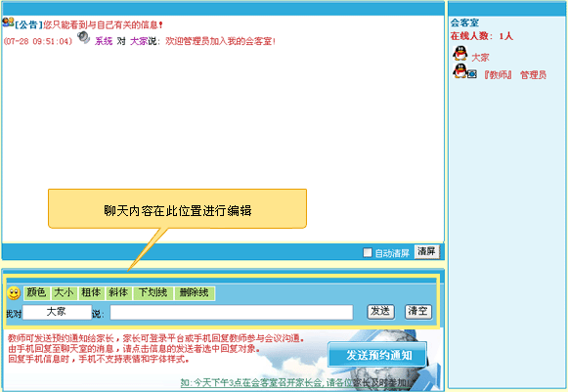This screenshot has height=392, width=568.
Task: Click the penguin avatar next to 大家
Action: [x=460, y=53]
